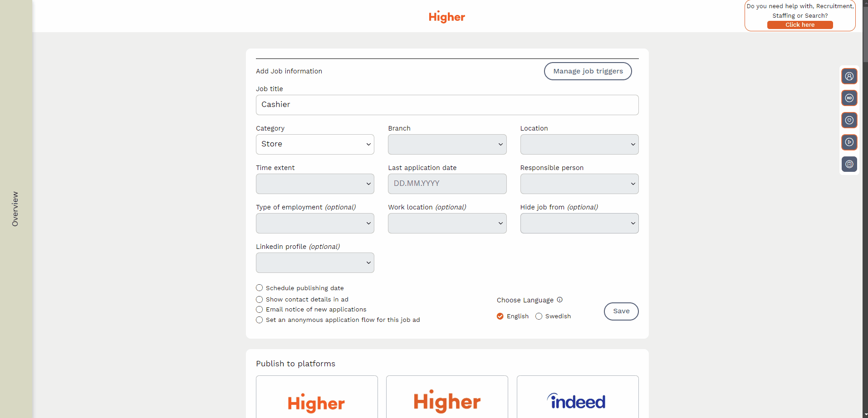This screenshot has height=418, width=868.
Task: Enable Email notice of new applications
Action: point(260,310)
